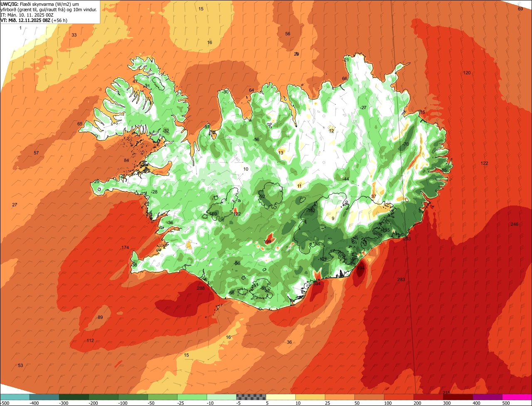Click the '33' value in the northwest sea
Image resolution: width=532 pixels, height=406 pixels.
click(x=74, y=35)
